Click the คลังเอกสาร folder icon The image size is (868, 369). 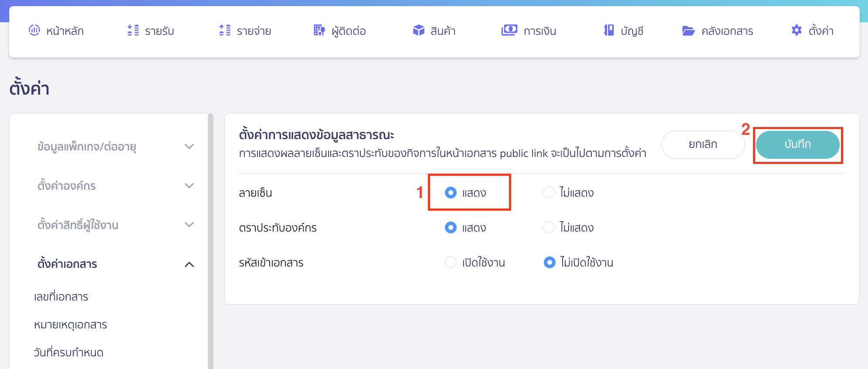point(688,31)
